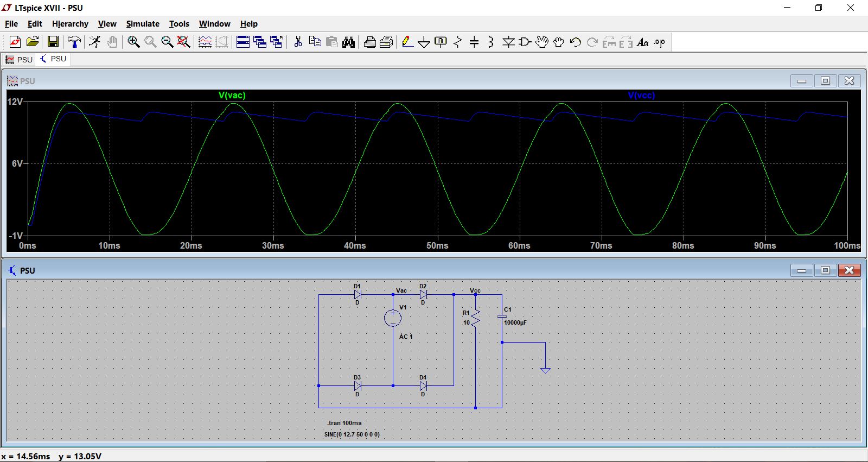Select the Text Aa tool
The image size is (868, 462).
[x=643, y=42]
